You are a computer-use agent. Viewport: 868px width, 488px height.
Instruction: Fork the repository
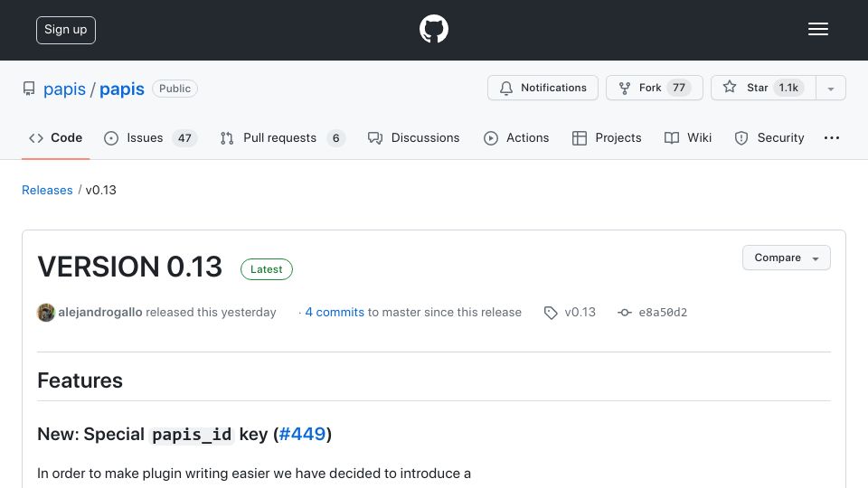click(x=655, y=88)
